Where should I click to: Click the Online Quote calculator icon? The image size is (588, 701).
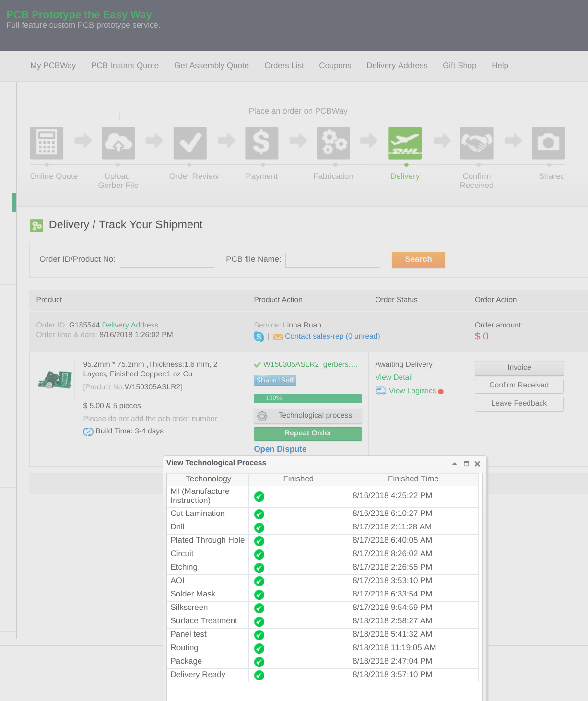pos(47,143)
